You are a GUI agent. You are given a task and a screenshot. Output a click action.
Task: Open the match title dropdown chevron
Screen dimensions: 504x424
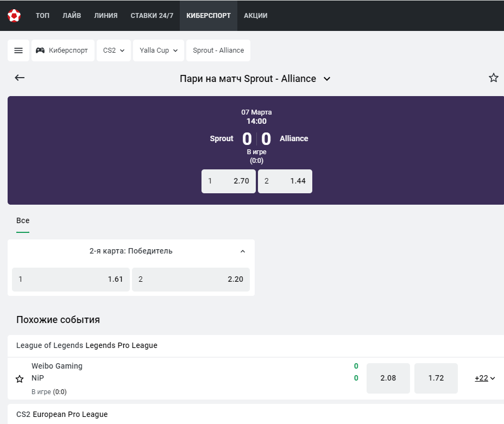(327, 79)
